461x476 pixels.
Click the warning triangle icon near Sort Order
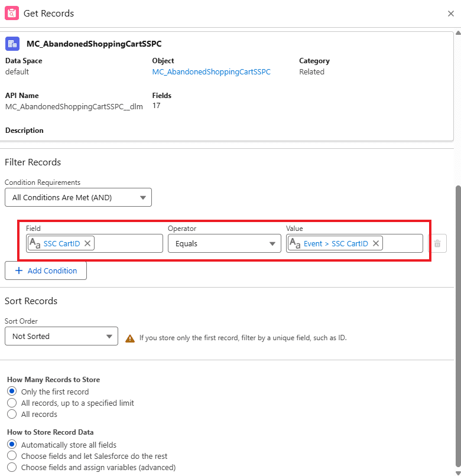click(x=130, y=338)
